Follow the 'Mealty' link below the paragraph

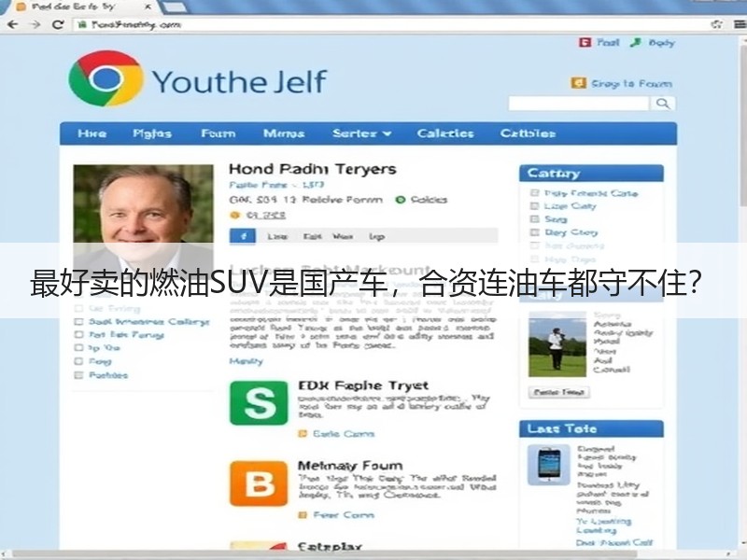(x=246, y=361)
